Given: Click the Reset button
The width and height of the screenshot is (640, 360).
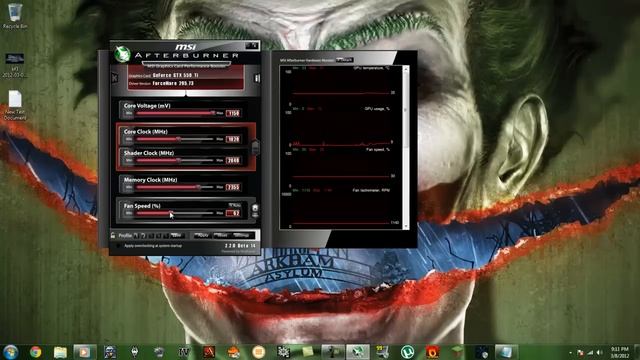Looking at the screenshot, I should 221,236.
